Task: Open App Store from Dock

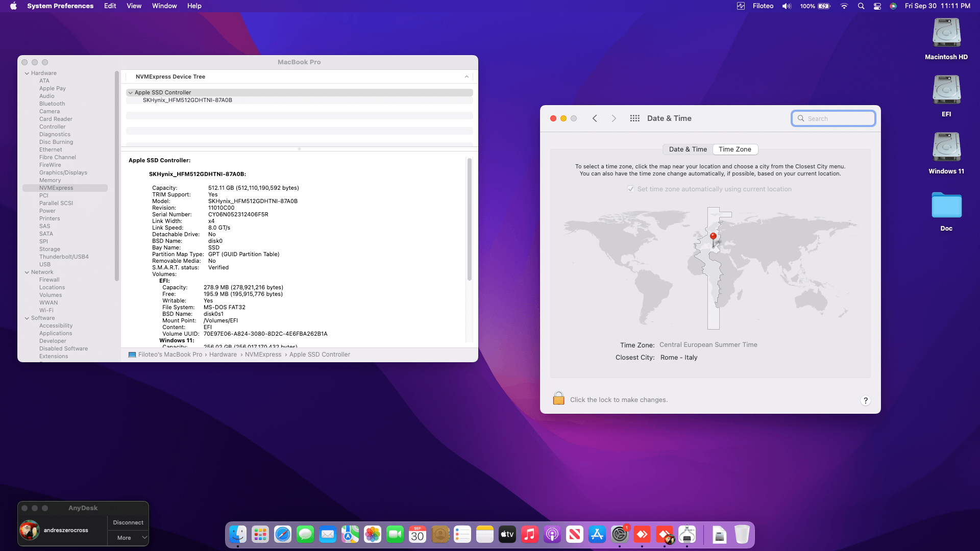Action: click(x=597, y=534)
